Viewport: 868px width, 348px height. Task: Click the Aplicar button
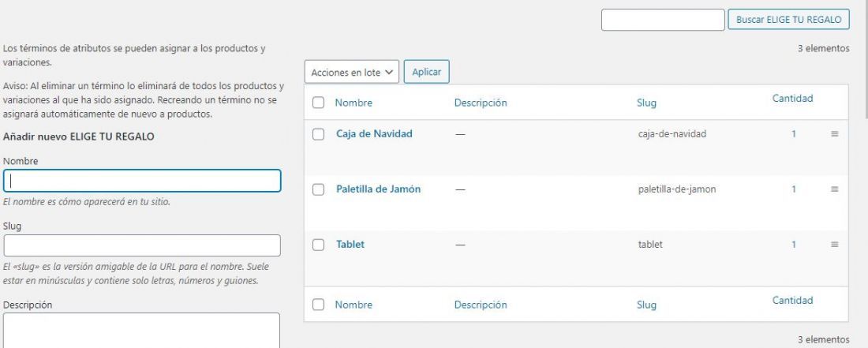click(426, 72)
